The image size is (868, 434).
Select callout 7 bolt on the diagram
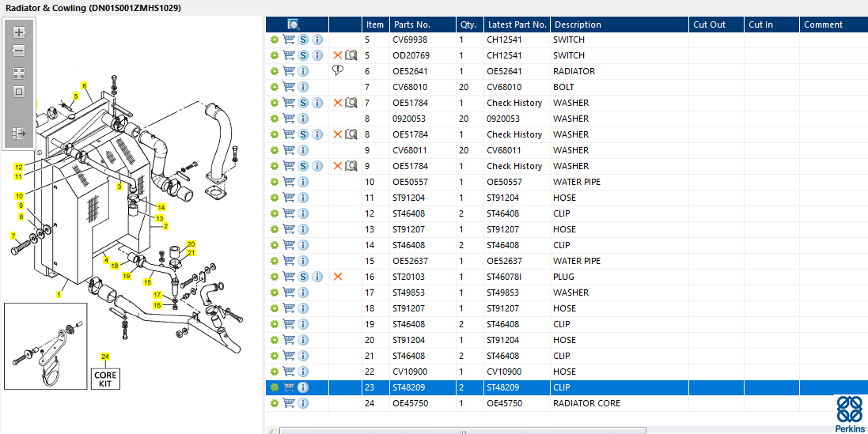(13, 236)
